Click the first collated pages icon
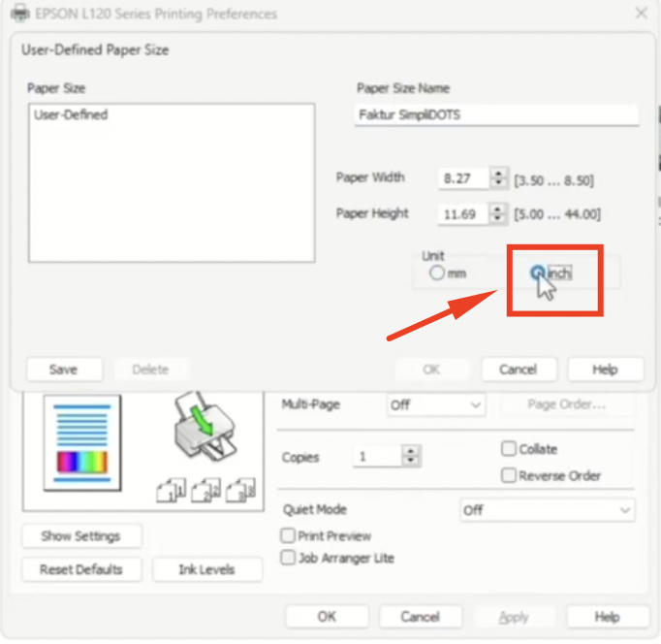Image resolution: width=661 pixels, height=644 pixels. point(172,492)
